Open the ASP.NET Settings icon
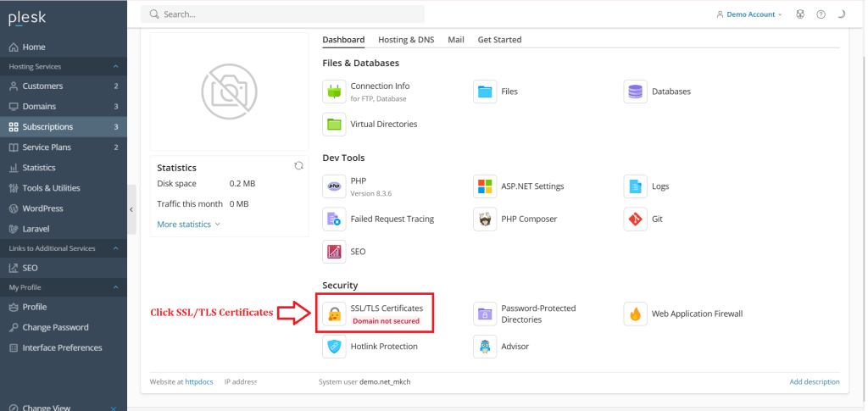The height and width of the screenshot is (411, 868). 485,186
